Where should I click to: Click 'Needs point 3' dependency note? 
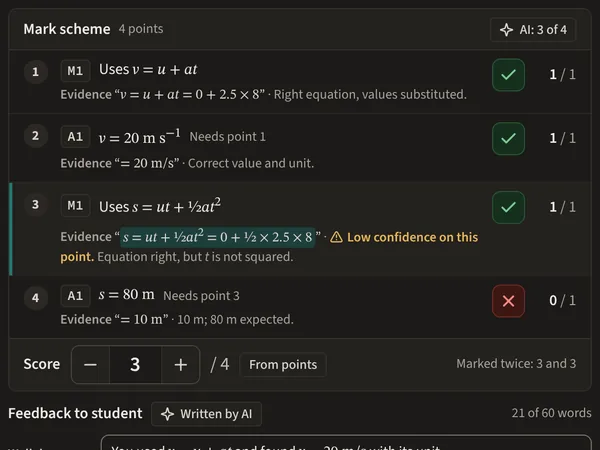coord(201,296)
